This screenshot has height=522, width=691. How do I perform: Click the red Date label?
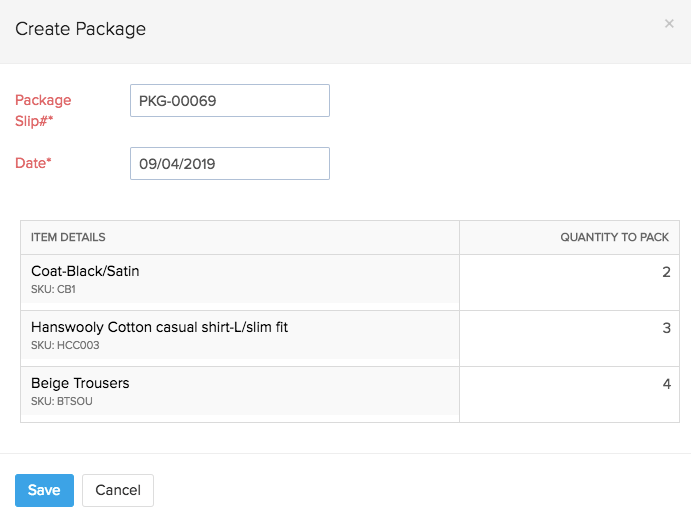pos(31,163)
